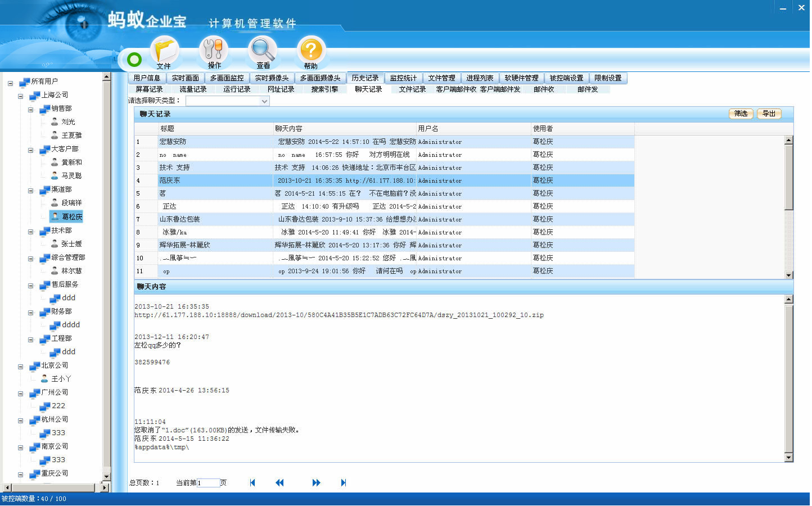Click the 操作 tools icon
The image size is (812, 506).
[214, 51]
